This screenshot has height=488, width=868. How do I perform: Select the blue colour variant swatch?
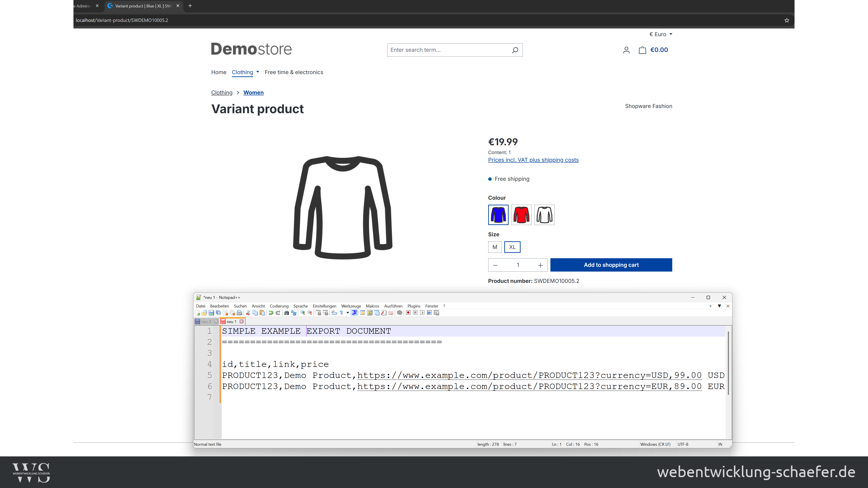pos(498,215)
